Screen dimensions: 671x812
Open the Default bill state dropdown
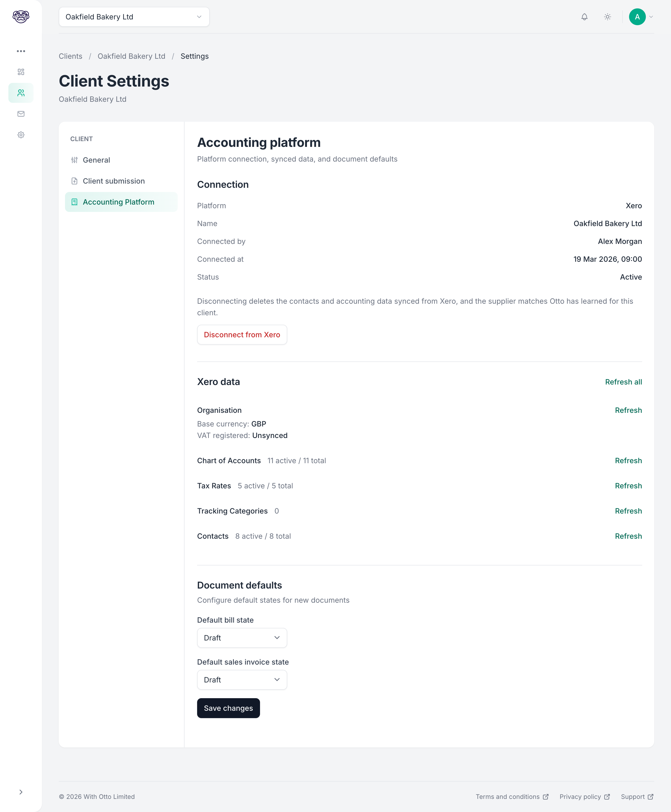pyautogui.click(x=242, y=638)
